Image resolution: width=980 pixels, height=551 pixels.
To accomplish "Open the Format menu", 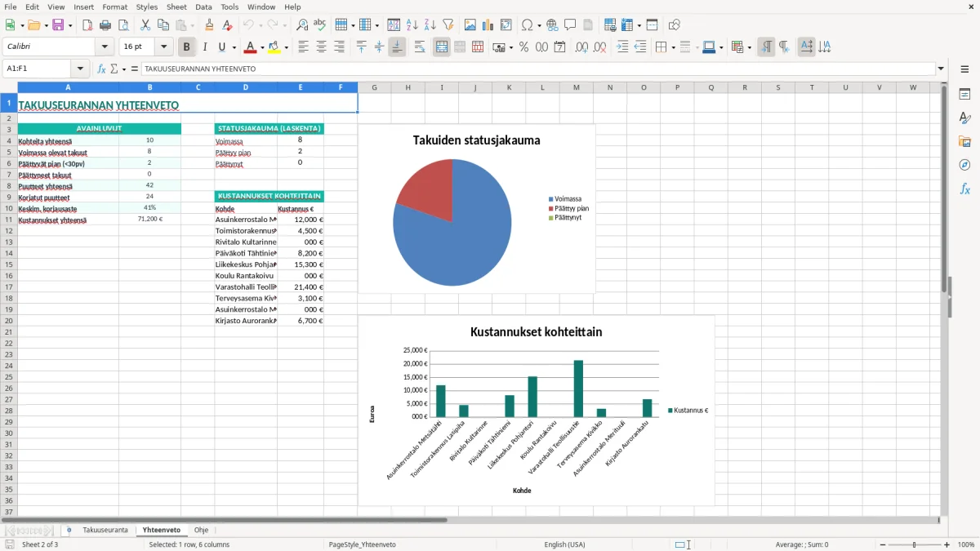I will (x=115, y=7).
